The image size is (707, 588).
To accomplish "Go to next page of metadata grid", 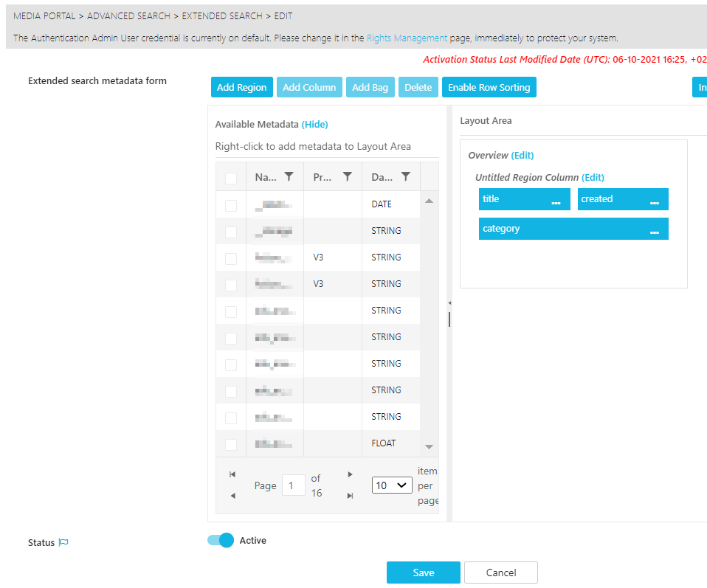I will pos(350,474).
